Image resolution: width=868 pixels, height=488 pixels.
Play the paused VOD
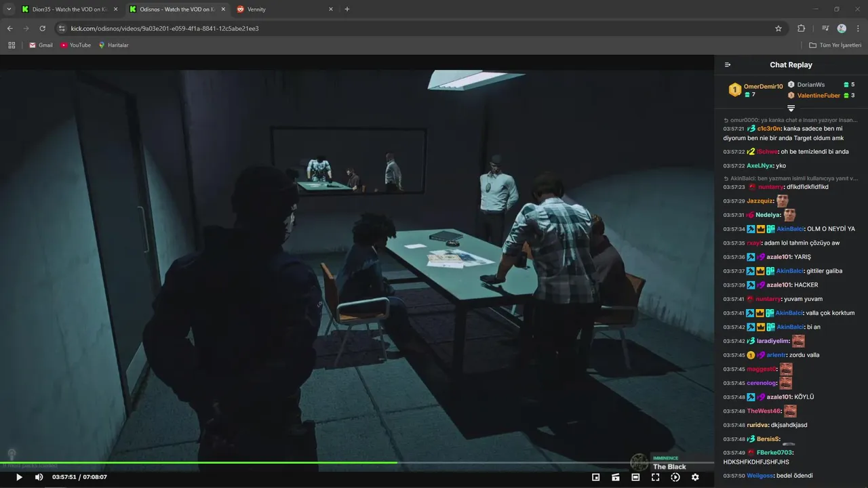[x=19, y=477]
